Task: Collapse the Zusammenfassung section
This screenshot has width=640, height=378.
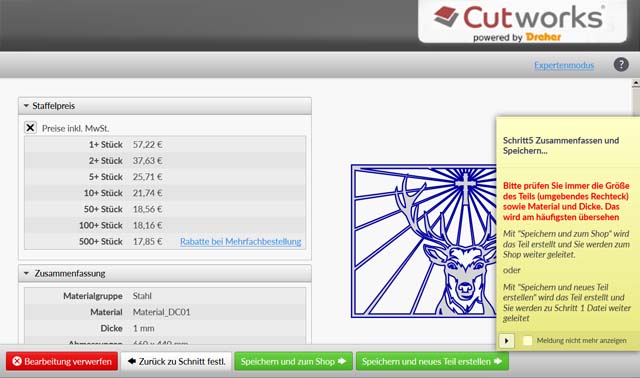Action: [x=26, y=273]
